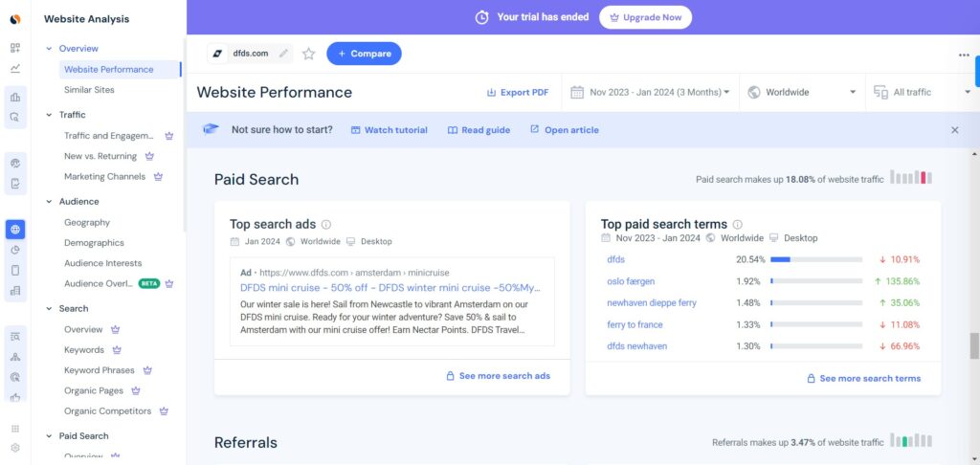The width and height of the screenshot is (980, 465).
Task: Click the pencil edit icon beside dfds.com
Action: coord(283,54)
